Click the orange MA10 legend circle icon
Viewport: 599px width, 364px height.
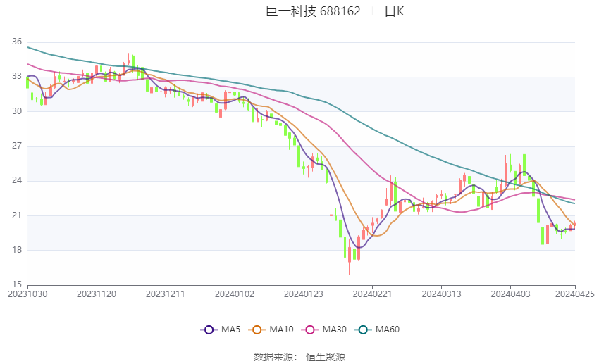257,330
